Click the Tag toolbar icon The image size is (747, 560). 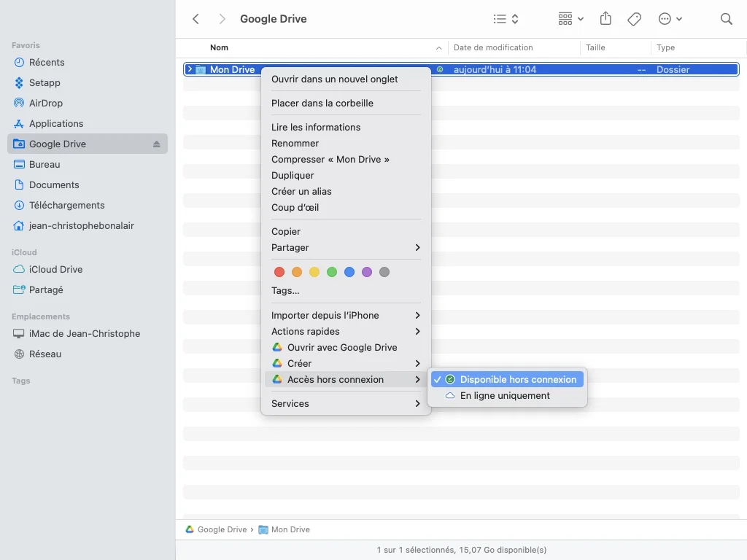point(634,19)
